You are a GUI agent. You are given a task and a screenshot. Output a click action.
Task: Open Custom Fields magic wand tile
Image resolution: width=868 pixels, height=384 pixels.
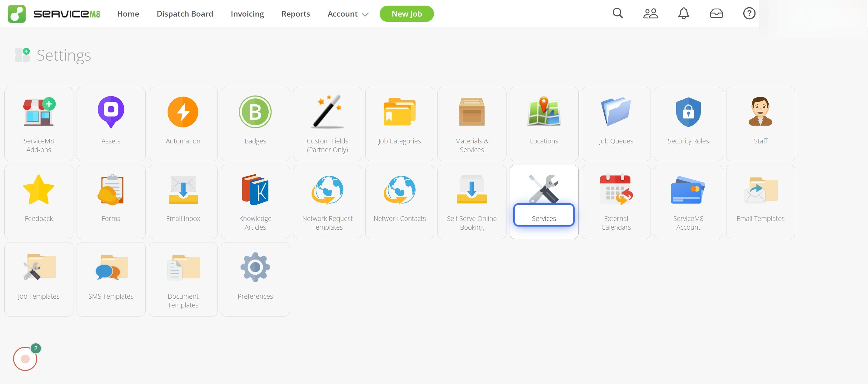coord(327,124)
